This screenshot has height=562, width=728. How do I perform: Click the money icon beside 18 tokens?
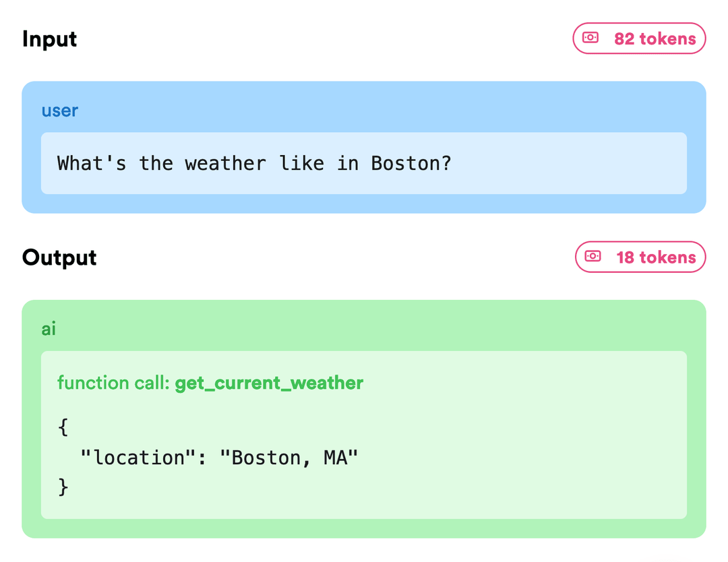click(x=593, y=257)
